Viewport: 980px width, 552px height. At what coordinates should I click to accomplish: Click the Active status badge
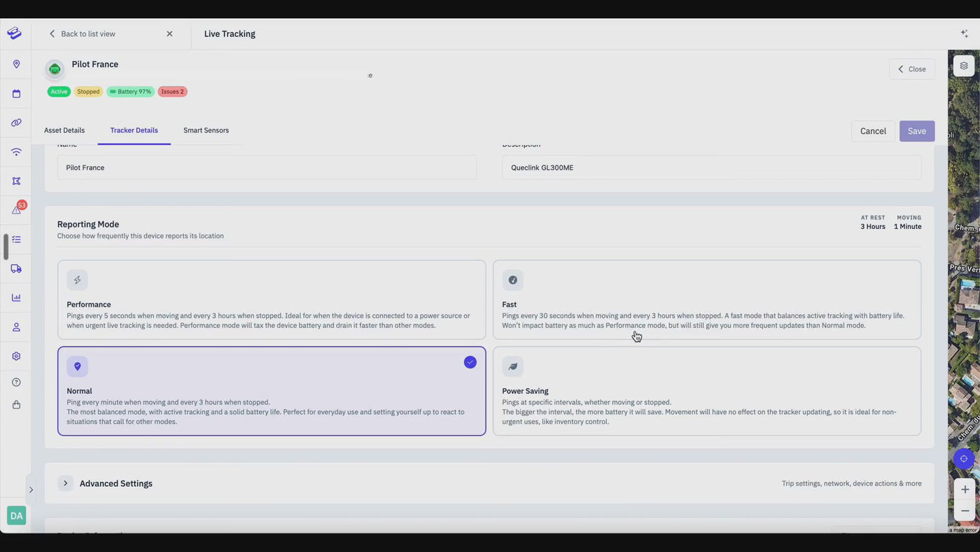(59, 92)
